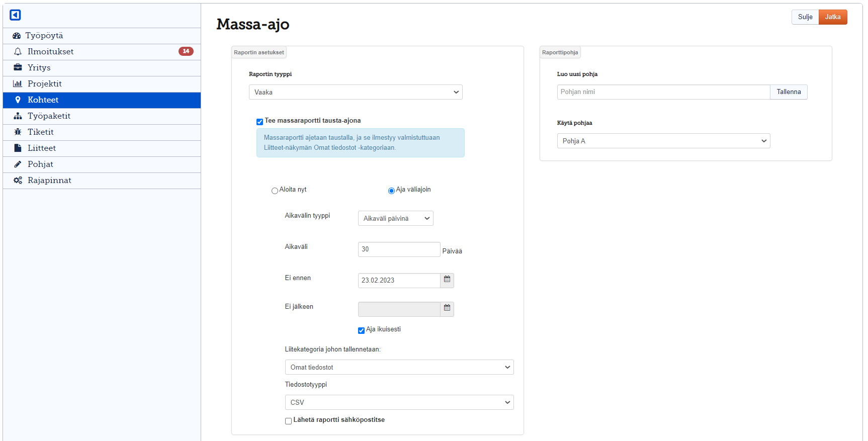
Task: Click the Massa-ajo page heading
Action: click(253, 24)
